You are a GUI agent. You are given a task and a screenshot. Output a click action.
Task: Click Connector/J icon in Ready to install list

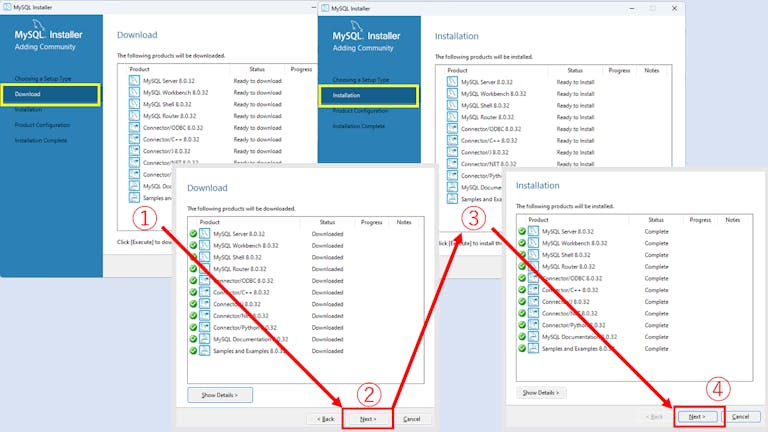[x=452, y=152]
